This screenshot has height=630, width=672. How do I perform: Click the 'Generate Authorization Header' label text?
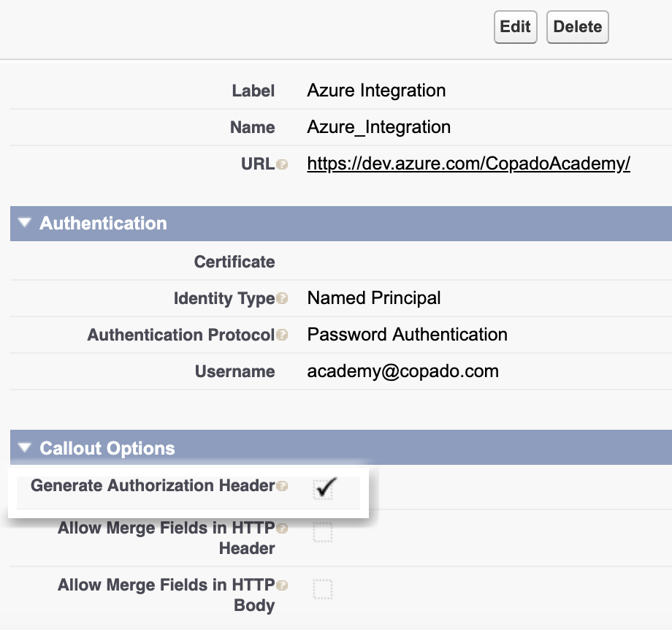click(153, 485)
